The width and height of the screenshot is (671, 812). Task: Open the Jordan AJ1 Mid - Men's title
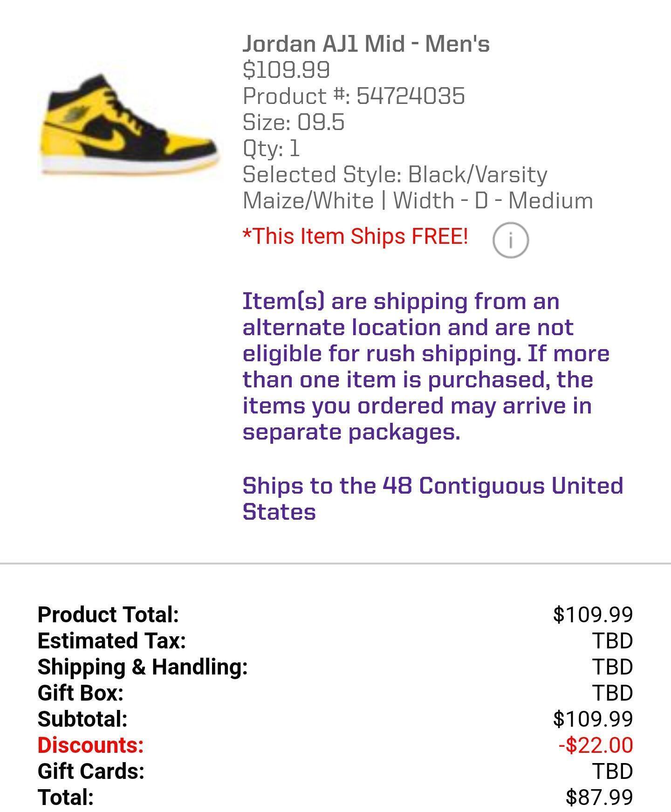tap(366, 44)
